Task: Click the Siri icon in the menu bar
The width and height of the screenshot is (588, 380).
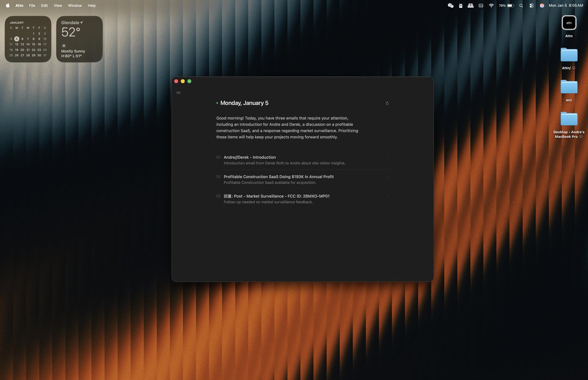Action: [x=542, y=5]
